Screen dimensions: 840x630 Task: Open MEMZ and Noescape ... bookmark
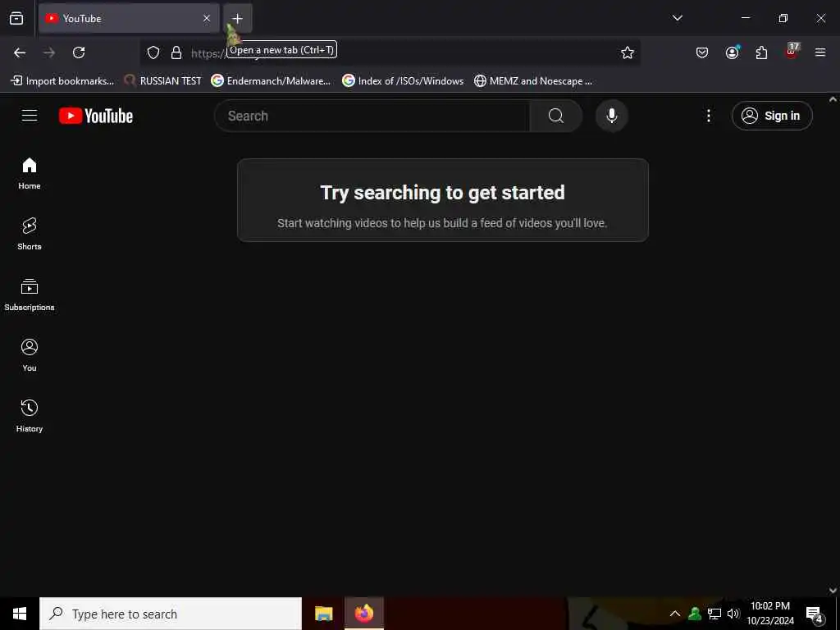pyautogui.click(x=533, y=81)
